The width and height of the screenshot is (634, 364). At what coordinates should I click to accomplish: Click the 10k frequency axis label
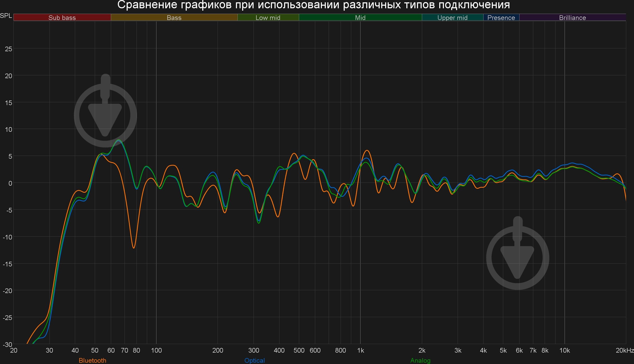tap(565, 351)
